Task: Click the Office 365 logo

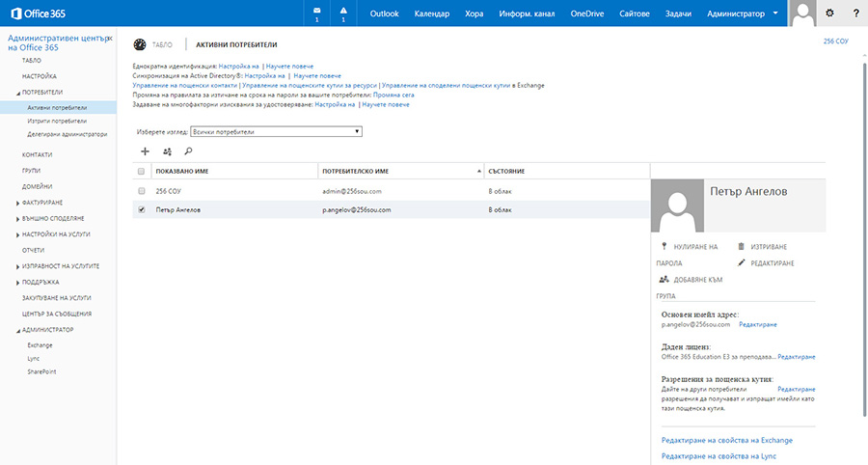Action: click(x=39, y=14)
